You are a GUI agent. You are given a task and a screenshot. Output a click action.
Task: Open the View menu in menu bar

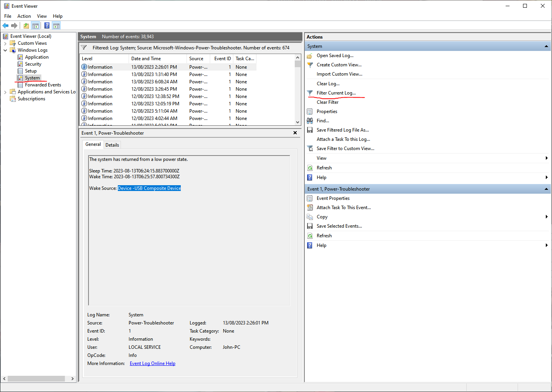pyautogui.click(x=42, y=16)
